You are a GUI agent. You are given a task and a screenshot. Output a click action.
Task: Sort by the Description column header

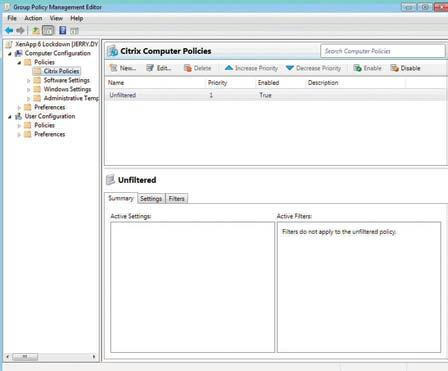(x=323, y=83)
